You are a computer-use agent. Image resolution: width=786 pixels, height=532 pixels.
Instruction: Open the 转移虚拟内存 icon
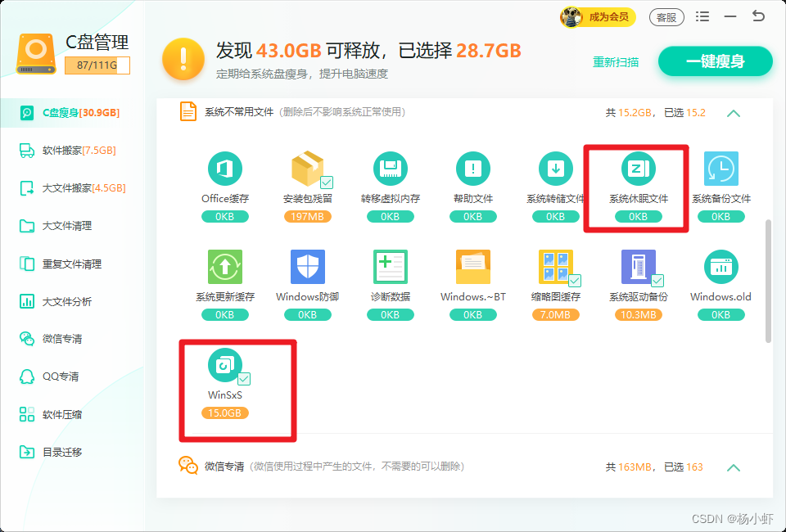click(x=390, y=169)
